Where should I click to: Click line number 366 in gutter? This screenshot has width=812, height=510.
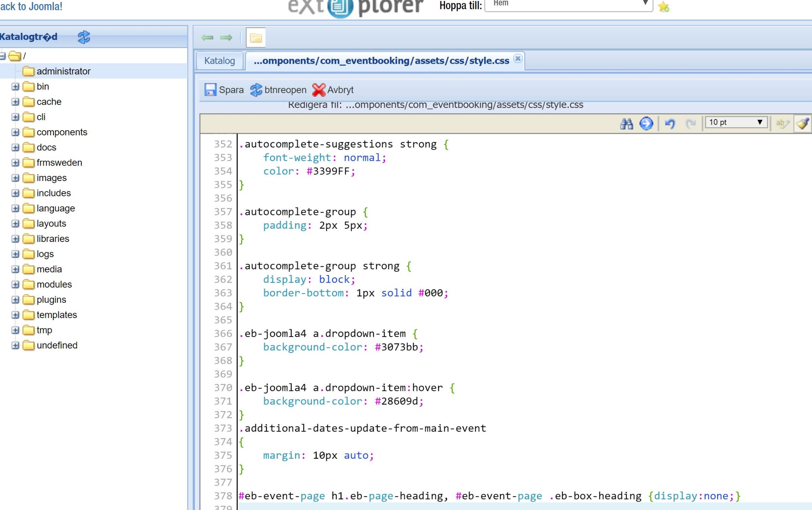click(x=223, y=333)
